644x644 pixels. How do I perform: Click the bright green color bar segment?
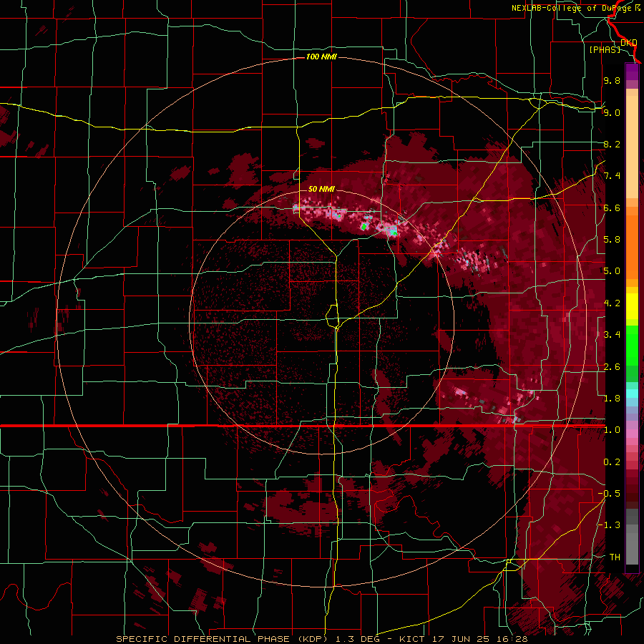pos(632,347)
